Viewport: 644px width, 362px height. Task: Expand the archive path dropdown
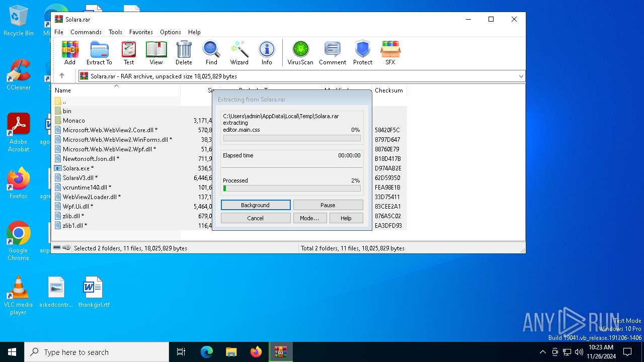pos(521,76)
